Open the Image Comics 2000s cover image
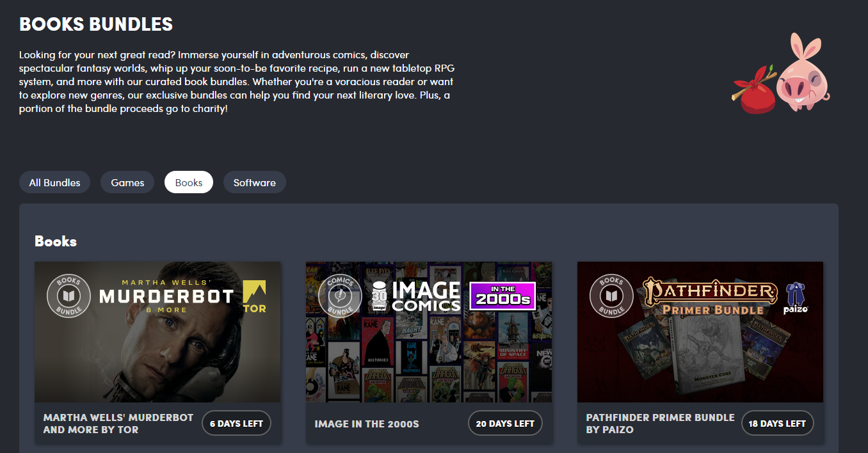 coord(429,332)
